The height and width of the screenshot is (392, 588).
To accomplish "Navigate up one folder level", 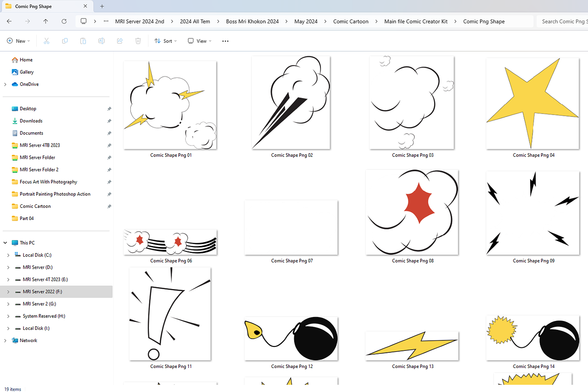I will 46,22.
